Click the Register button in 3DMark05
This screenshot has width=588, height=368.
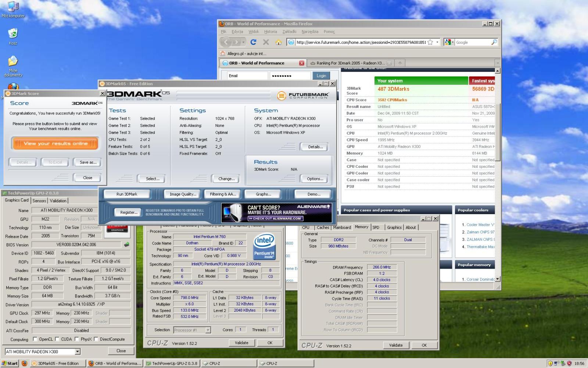[129, 212]
